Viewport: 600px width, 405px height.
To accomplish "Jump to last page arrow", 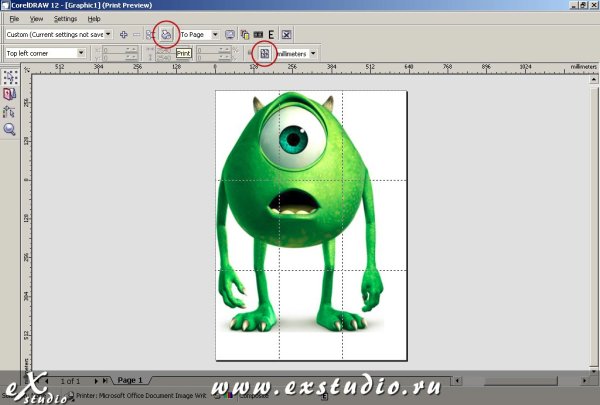I will pos(104,381).
